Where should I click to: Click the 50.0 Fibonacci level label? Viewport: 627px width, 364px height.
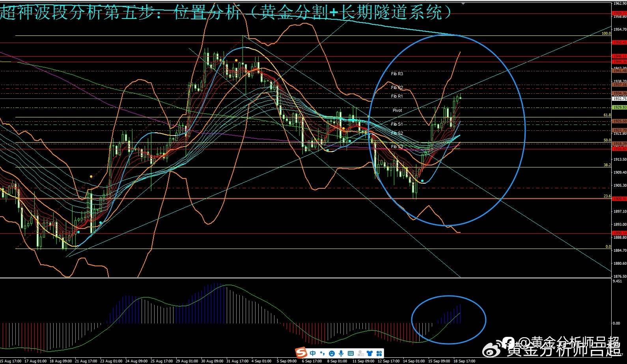[x=607, y=140]
